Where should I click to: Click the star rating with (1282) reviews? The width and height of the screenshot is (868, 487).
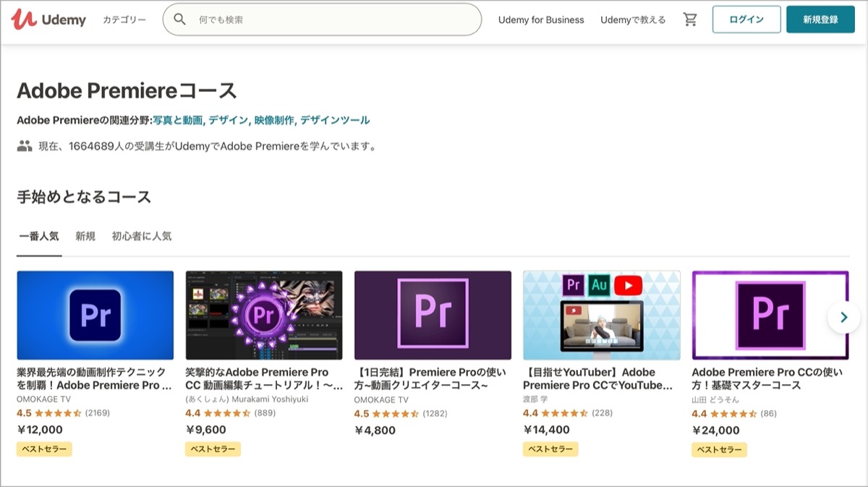click(401, 413)
